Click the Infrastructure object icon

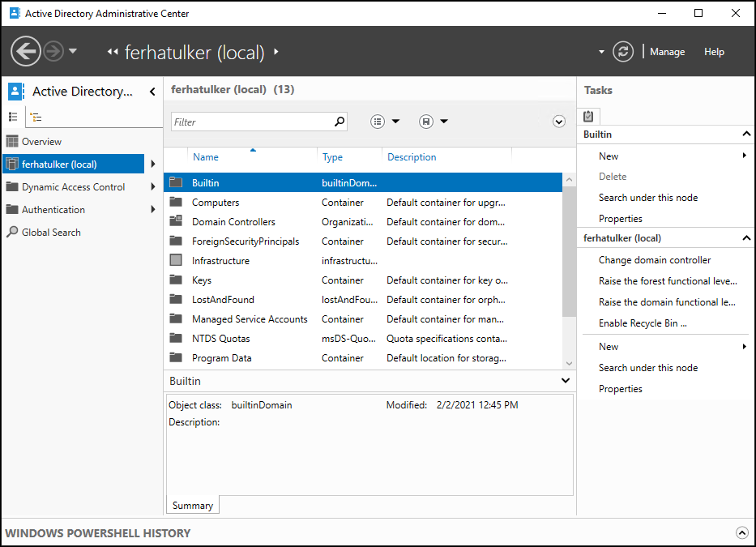click(176, 260)
